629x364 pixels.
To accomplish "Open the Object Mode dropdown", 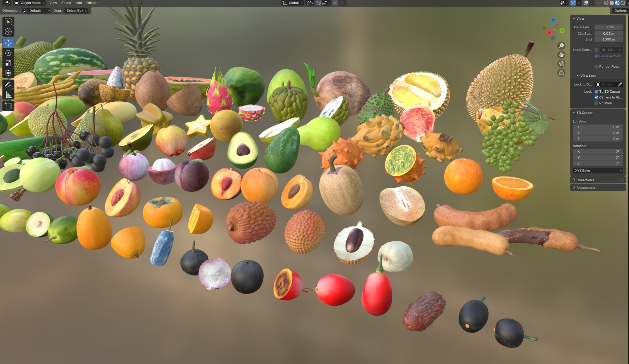I will 29,3.
